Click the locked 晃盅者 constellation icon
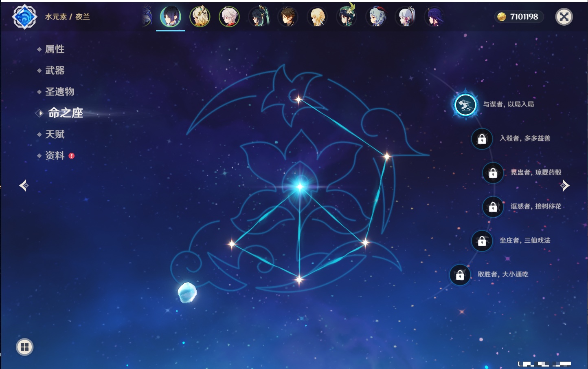This screenshot has width=588, height=369. (493, 172)
